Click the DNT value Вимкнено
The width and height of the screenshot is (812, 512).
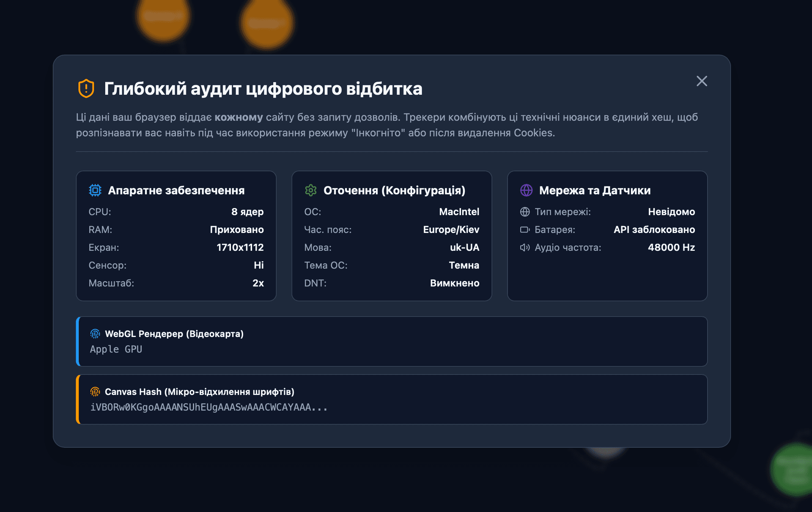click(455, 283)
